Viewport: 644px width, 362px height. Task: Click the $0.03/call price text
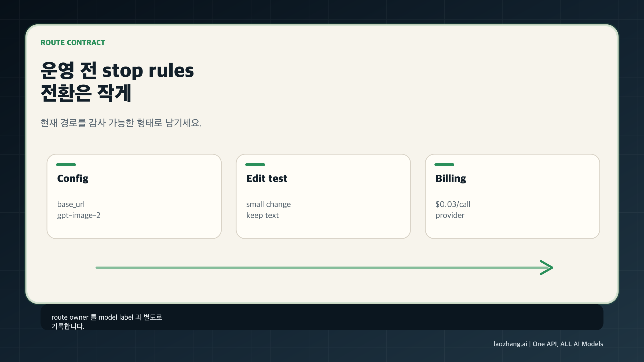pos(453,204)
